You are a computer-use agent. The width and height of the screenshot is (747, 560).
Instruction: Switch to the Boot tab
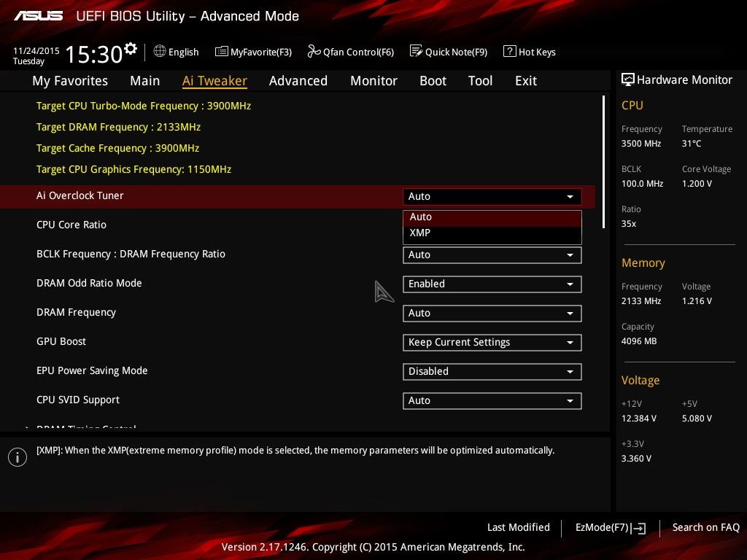(x=433, y=81)
